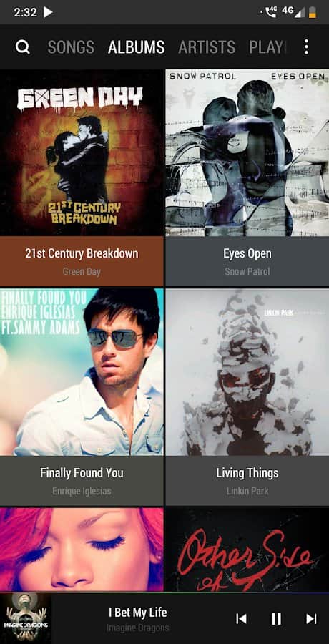
Task: Open the three-dot overflow menu
Action: (306, 47)
